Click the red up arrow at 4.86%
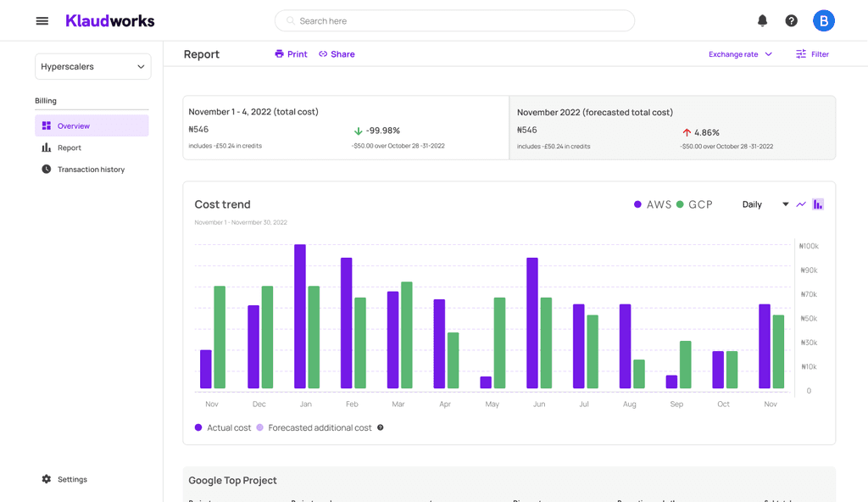The width and height of the screenshot is (868, 502). pyautogui.click(x=687, y=132)
